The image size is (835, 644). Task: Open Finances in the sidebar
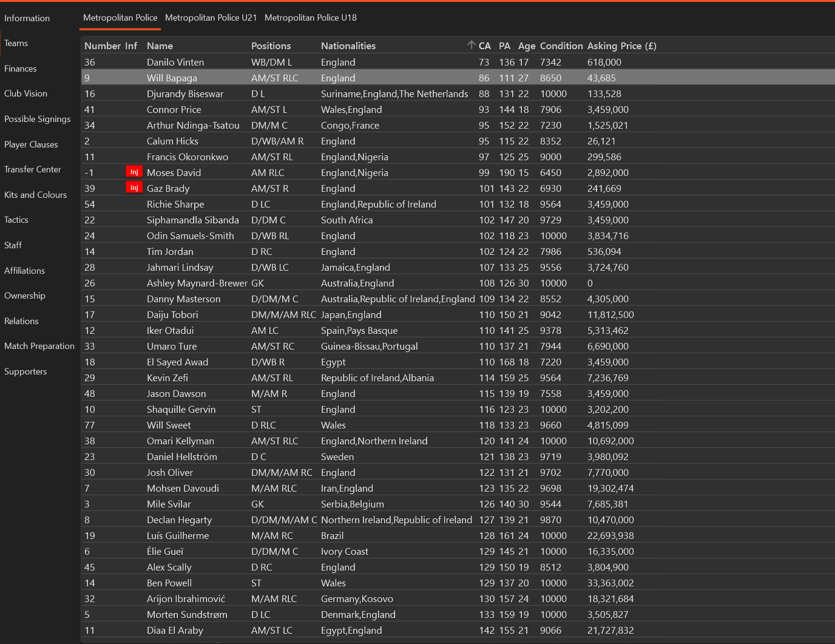pos(21,69)
